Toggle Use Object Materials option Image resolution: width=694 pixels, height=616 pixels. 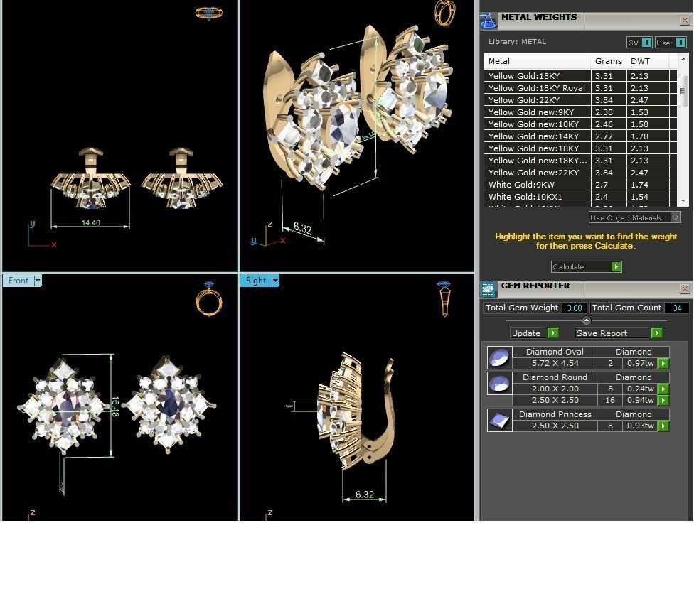[x=634, y=217]
